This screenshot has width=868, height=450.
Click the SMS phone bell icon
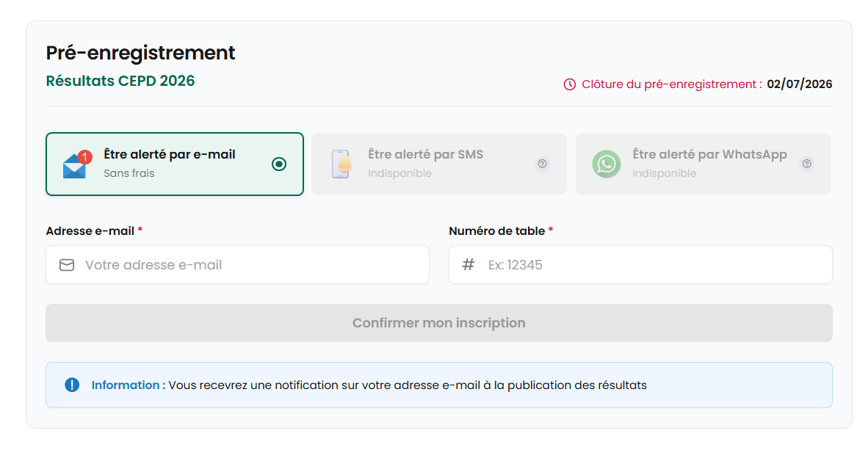coord(341,164)
